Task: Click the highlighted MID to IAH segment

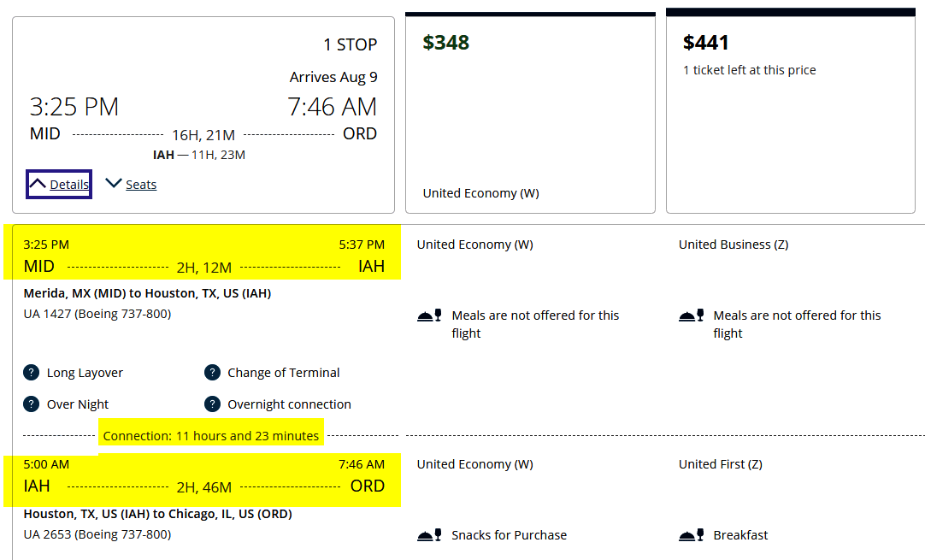Action: pos(203,251)
